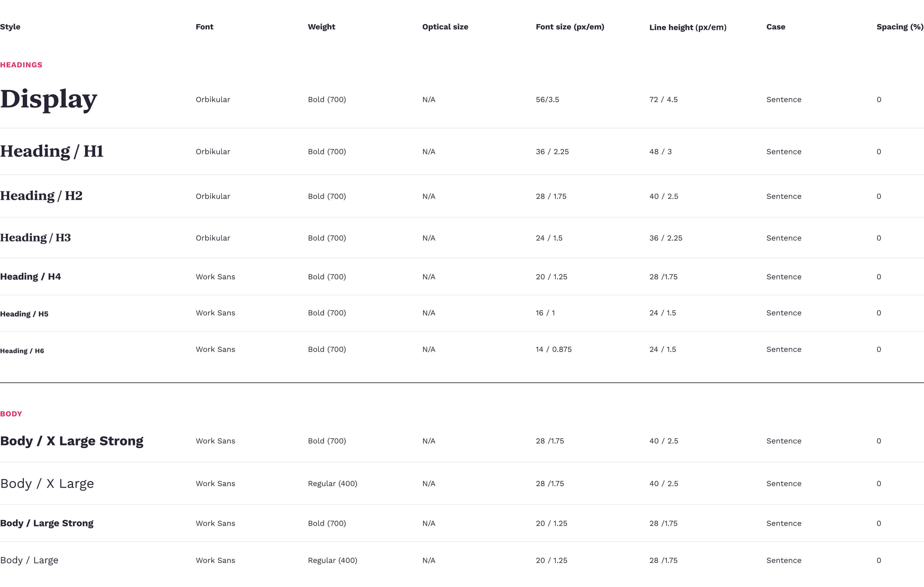
Task: Click the Body / X Large Strong sample
Action: pos(72,441)
